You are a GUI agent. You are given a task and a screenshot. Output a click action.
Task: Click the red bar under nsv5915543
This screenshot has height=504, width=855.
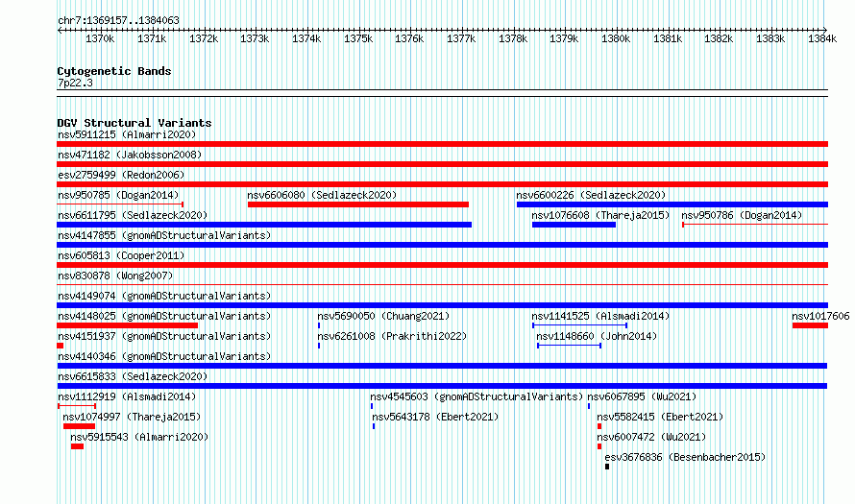78,446
